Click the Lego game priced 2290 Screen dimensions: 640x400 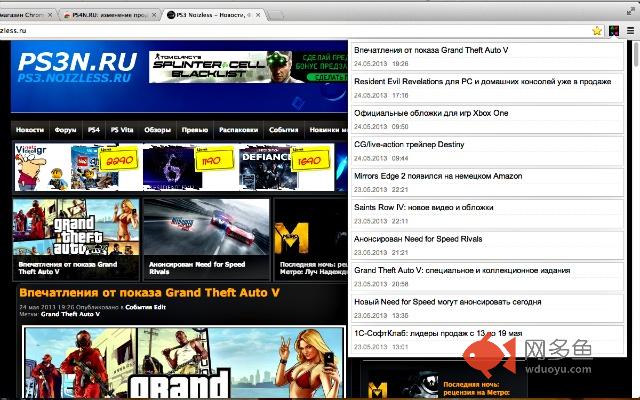pos(104,167)
